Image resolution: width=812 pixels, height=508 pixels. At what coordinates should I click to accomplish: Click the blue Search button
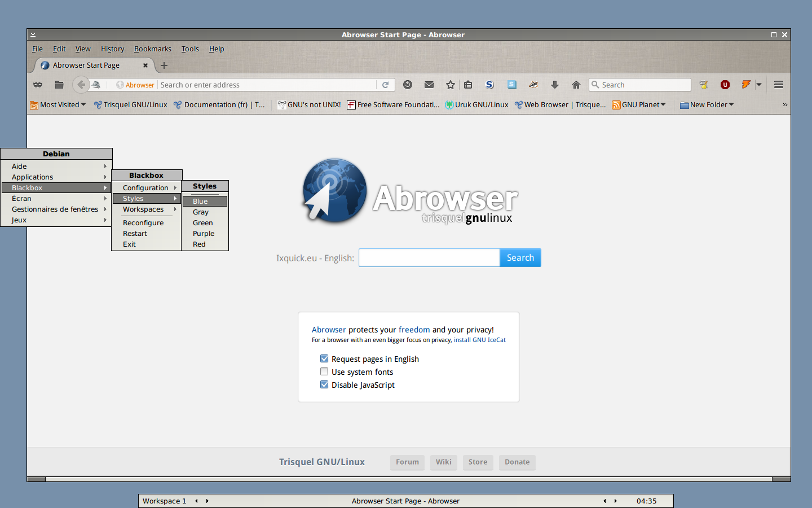520,257
